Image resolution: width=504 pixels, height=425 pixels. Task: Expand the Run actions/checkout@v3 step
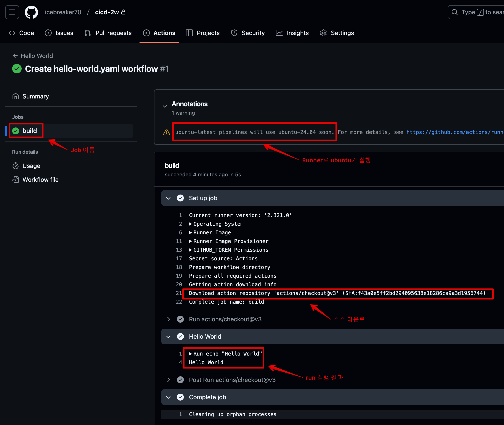point(168,319)
